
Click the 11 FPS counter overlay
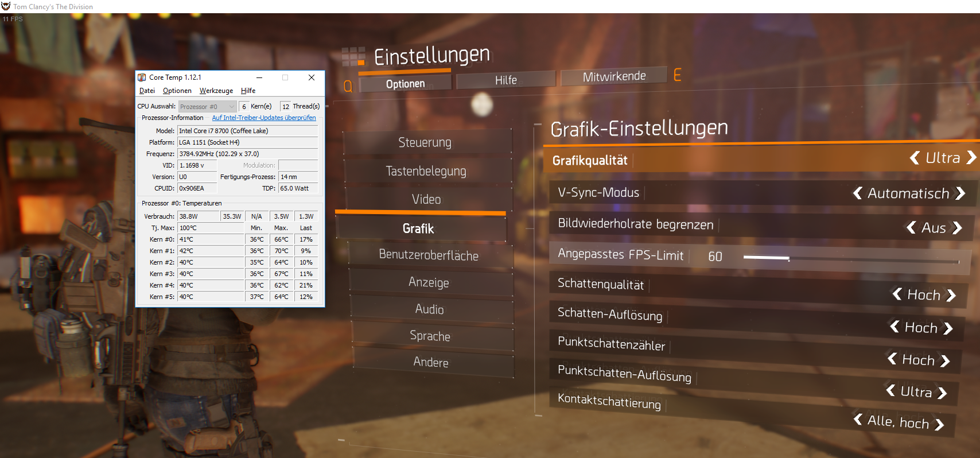13,19
